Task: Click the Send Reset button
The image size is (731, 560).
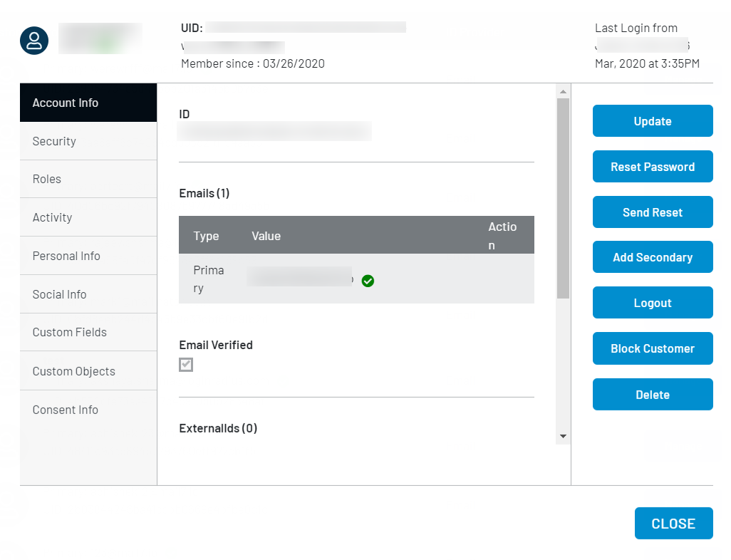Action: pyautogui.click(x=652, y=212)
